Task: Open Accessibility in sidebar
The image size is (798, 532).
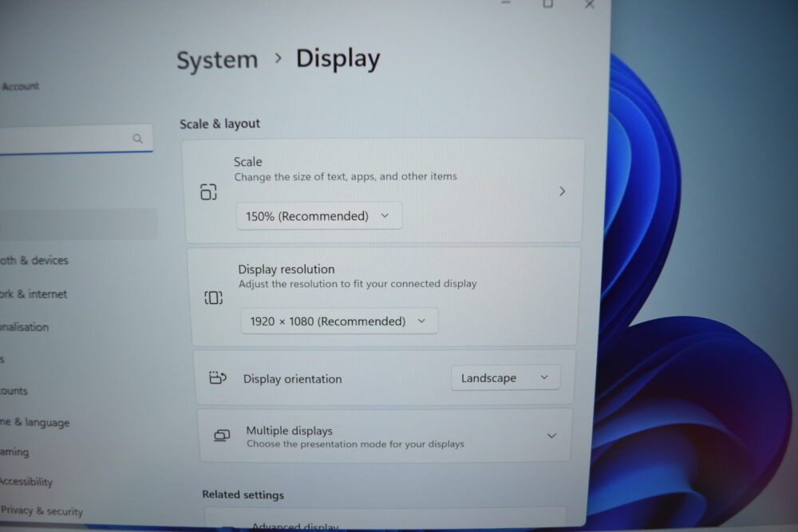Action: click(26, 481)
